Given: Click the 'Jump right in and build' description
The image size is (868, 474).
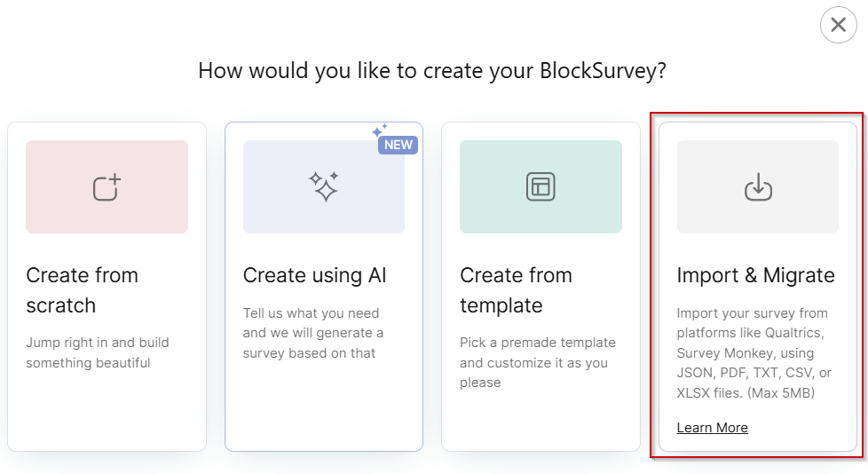Looking at the screenshot, I should pos(98,352).
